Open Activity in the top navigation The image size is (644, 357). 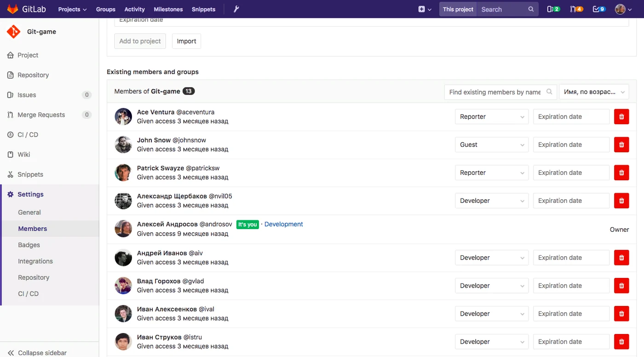click(134, 9)
